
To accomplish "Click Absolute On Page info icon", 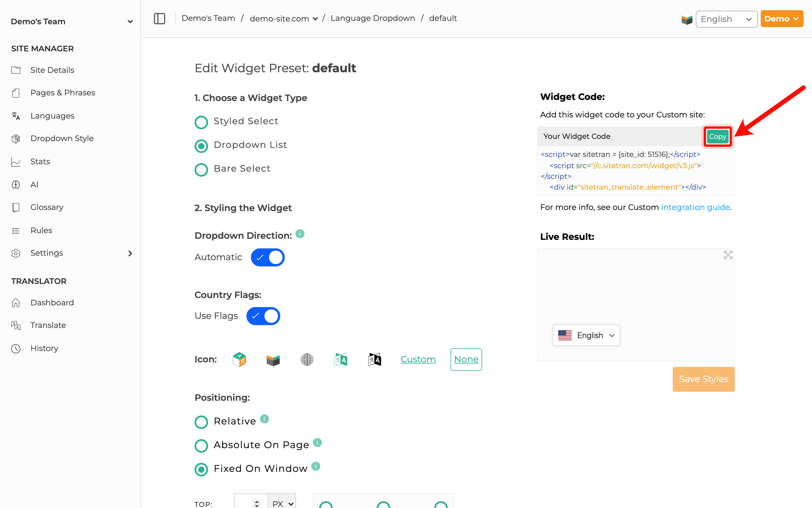I will click(317, 443).
